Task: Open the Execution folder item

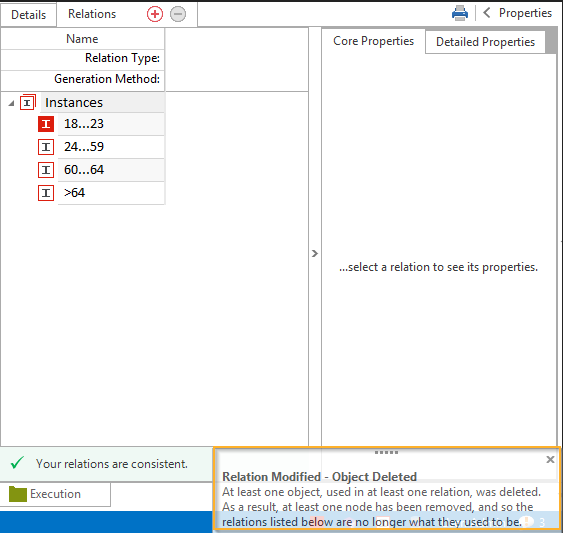Action: click(x=55, y=494)
